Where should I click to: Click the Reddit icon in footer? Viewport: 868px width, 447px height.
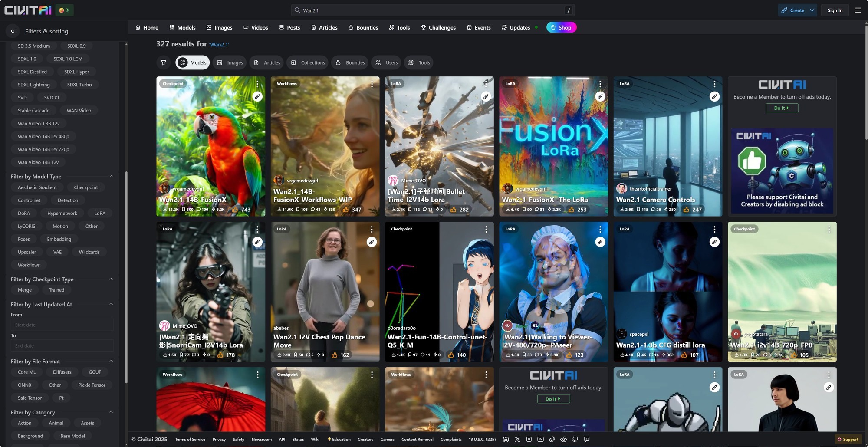[563, 439]
